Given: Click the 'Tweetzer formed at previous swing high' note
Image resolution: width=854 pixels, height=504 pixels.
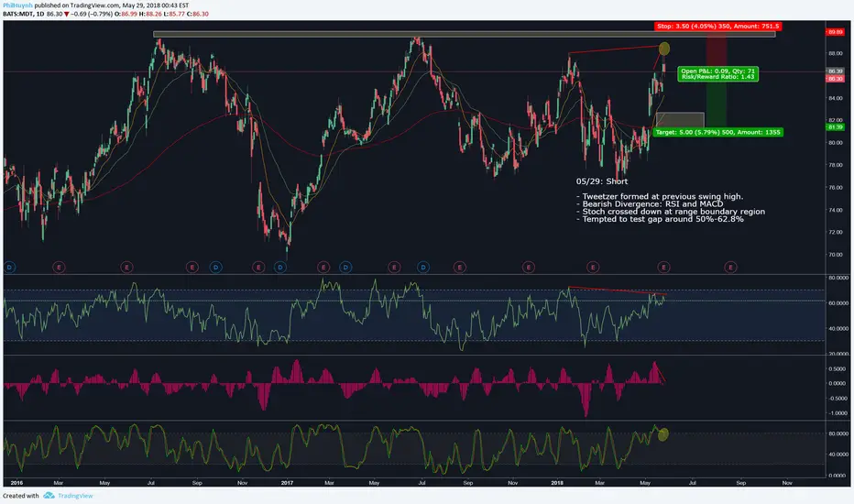Looking at the screenshot, I should [x=660, y=197].
